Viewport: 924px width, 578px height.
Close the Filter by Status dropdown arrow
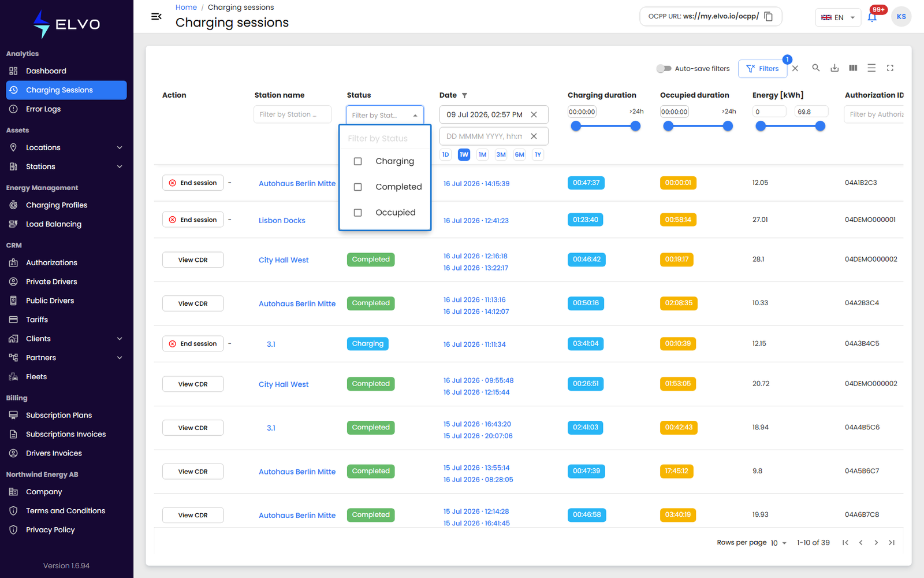415,115
